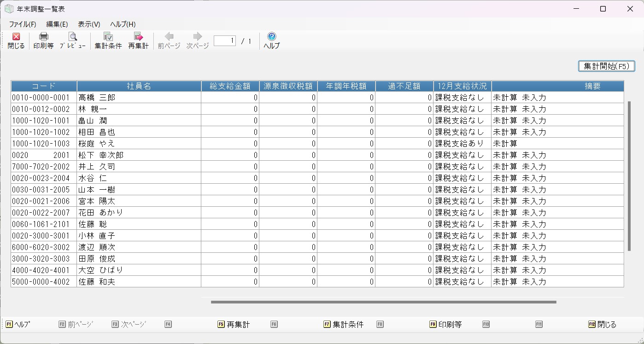Viewport: 644px width, 344px height.
Task: Click the vertical scrollbar beside the table
Action: pos(629,175)
